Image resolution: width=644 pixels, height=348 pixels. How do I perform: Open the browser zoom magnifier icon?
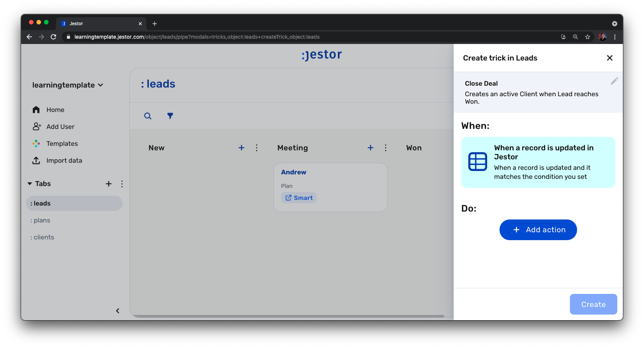(576, 37)
